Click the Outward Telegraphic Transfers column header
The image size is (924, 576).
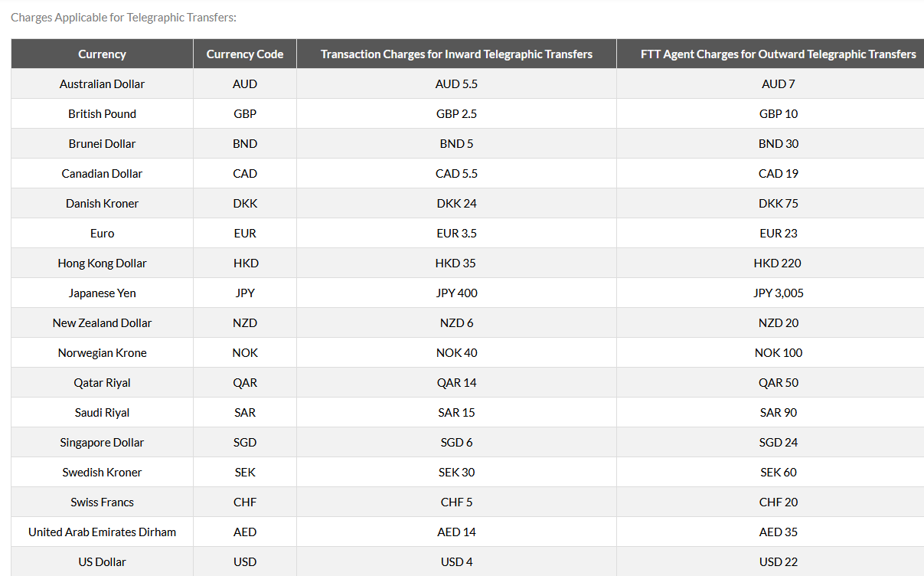(x=778, y=54)
